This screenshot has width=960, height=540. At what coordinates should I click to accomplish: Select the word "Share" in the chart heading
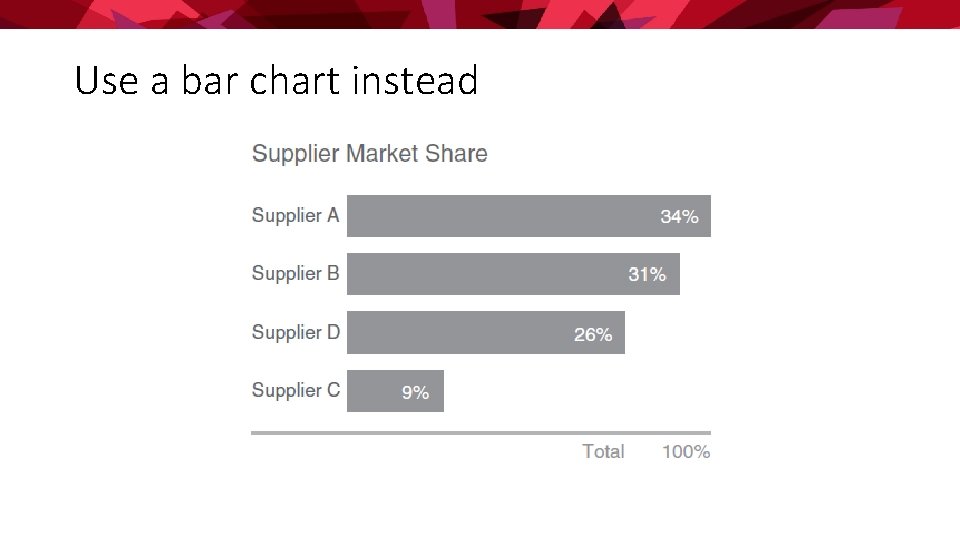click(x=456, y=154)
